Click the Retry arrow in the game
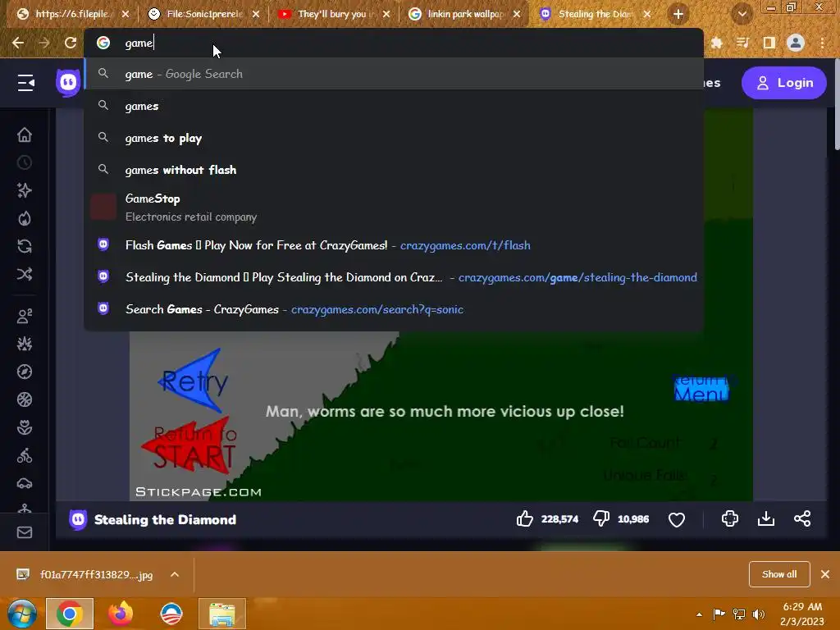Screen dimensions: 840x630 (193, 381)
